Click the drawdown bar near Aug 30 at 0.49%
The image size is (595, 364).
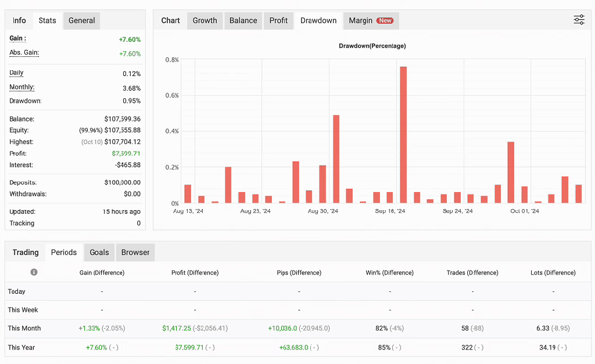click(336, 158)
